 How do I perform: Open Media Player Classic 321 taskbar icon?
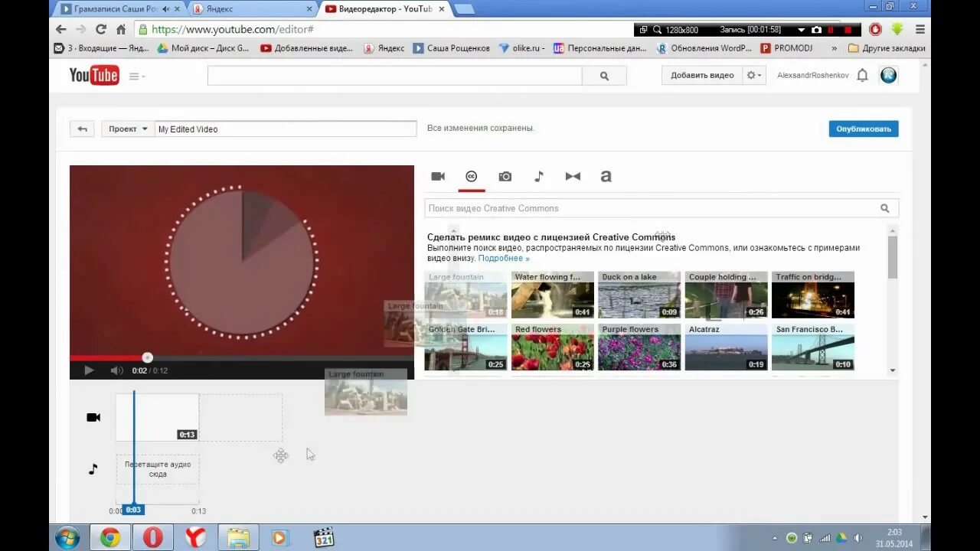[x=324, y=538]
